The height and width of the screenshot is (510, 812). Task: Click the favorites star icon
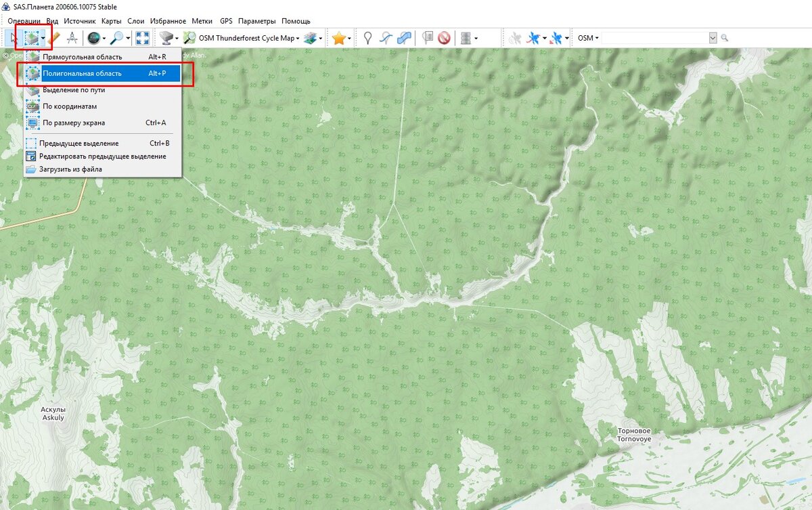click(x=339, y=38)
